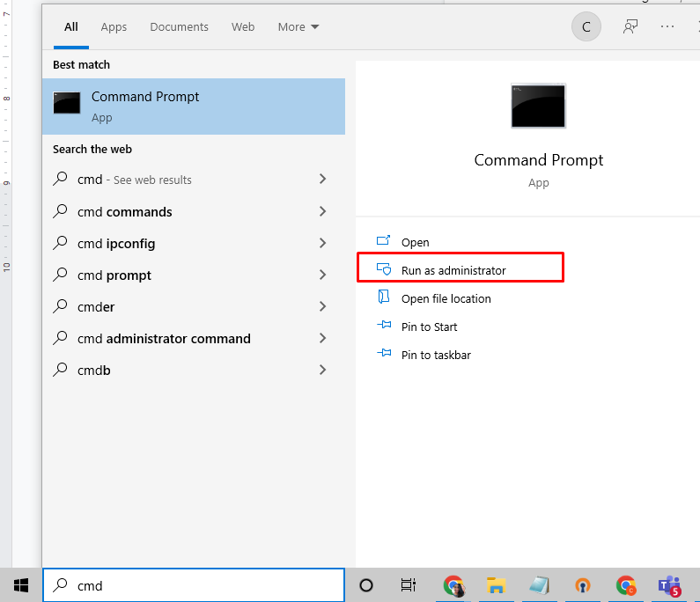The width and height of the screenshot is (700, 602).
Task: Open the three-dots options menu in search
Action: (667, 26)
